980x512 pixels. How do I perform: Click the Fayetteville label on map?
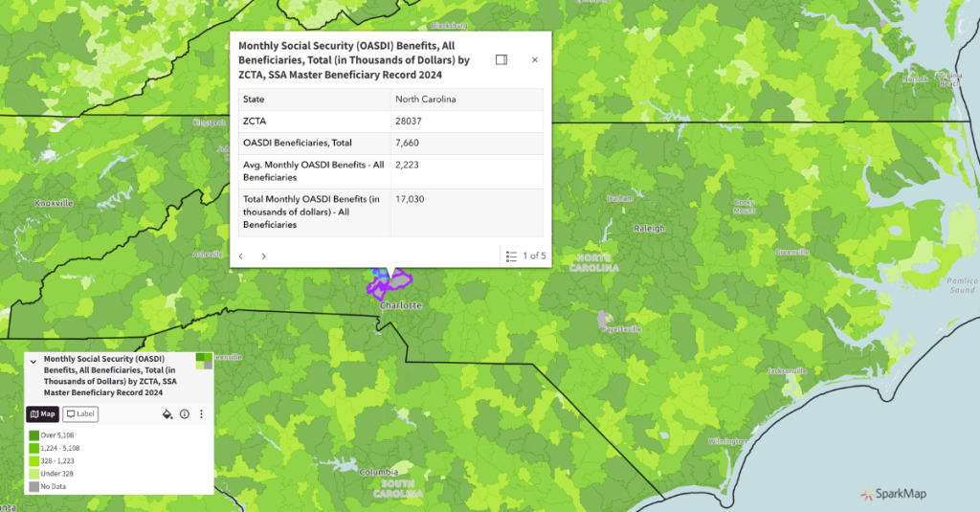coord(621,329)
